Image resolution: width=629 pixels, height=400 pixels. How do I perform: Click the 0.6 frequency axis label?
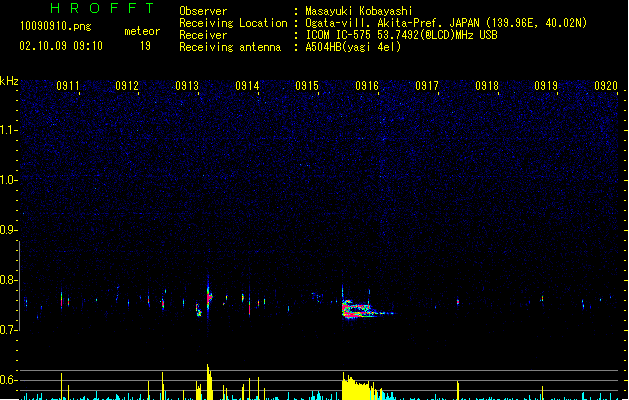point(8,380)
